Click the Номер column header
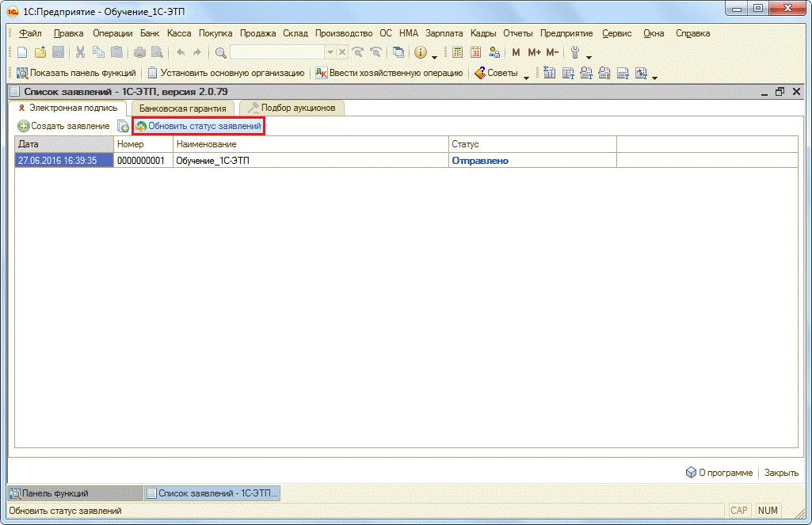 143,144
